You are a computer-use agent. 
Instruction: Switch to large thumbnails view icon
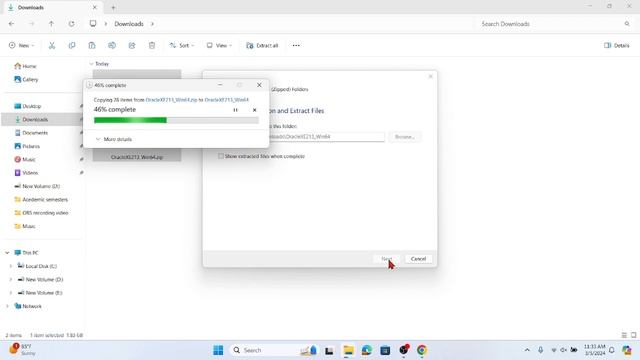tap(633, 335)
